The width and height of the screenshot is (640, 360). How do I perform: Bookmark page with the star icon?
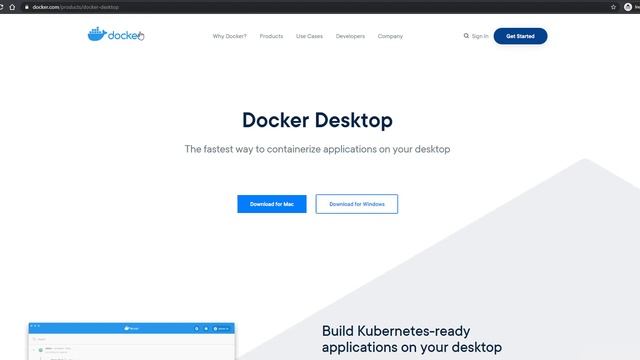click(613, 7)
